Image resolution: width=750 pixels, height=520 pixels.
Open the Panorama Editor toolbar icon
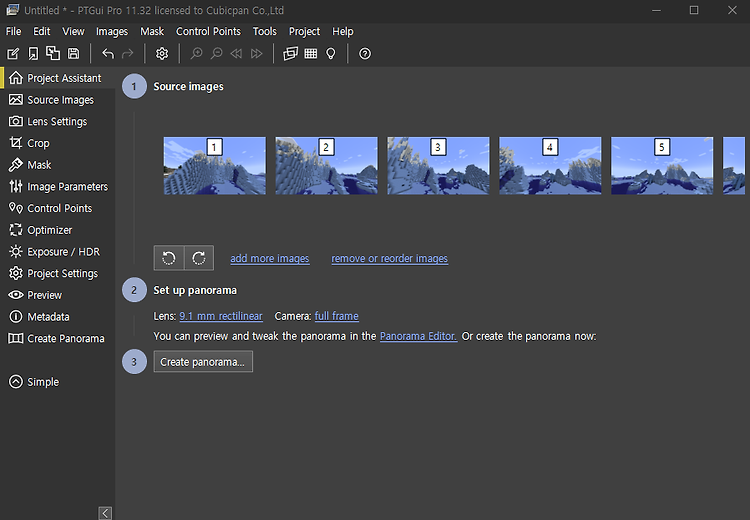(290, 54)
